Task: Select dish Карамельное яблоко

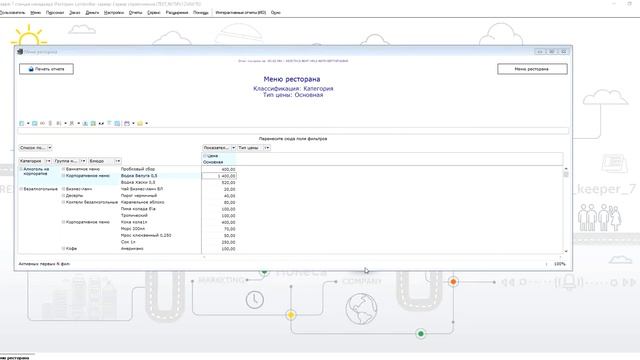Action: pyautogui.click(x=142, y=202)
